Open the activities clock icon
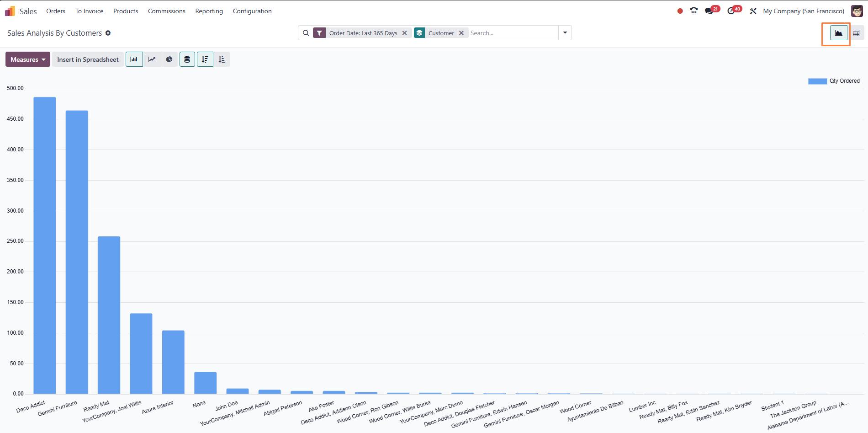This screenshot has height=433, width=868. [x=731, y=11]
